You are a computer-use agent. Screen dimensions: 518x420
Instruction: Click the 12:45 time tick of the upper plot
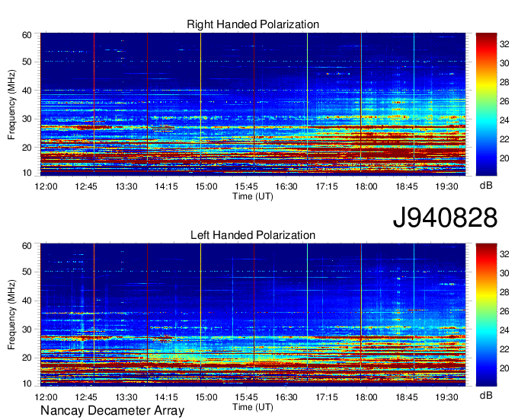[x=86, y=186]
